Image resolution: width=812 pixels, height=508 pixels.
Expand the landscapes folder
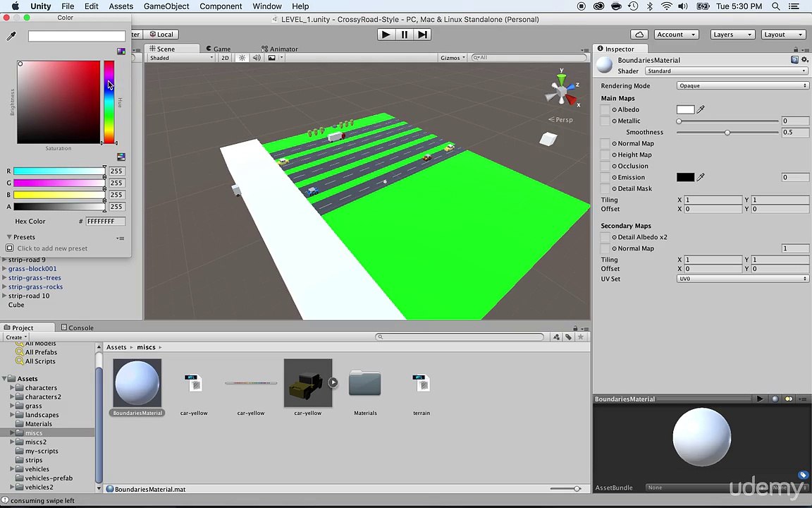[12, 415]
